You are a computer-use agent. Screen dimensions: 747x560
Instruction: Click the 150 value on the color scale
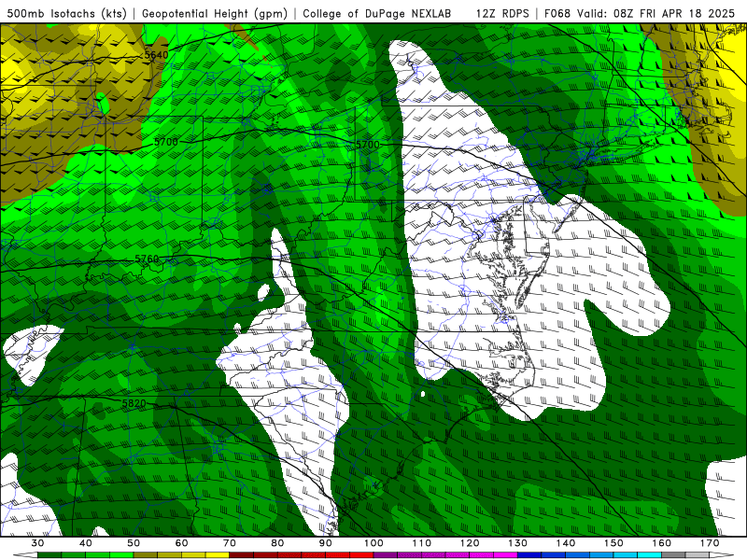point(613,543)
